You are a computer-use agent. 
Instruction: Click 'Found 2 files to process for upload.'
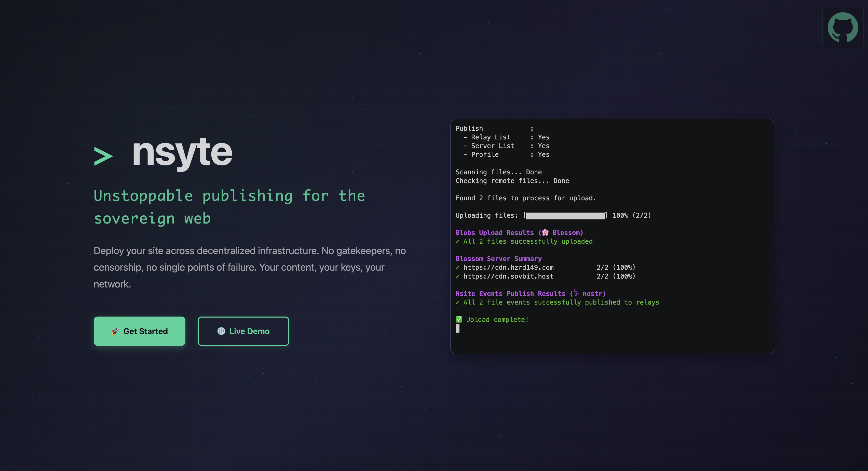point(526,198)
